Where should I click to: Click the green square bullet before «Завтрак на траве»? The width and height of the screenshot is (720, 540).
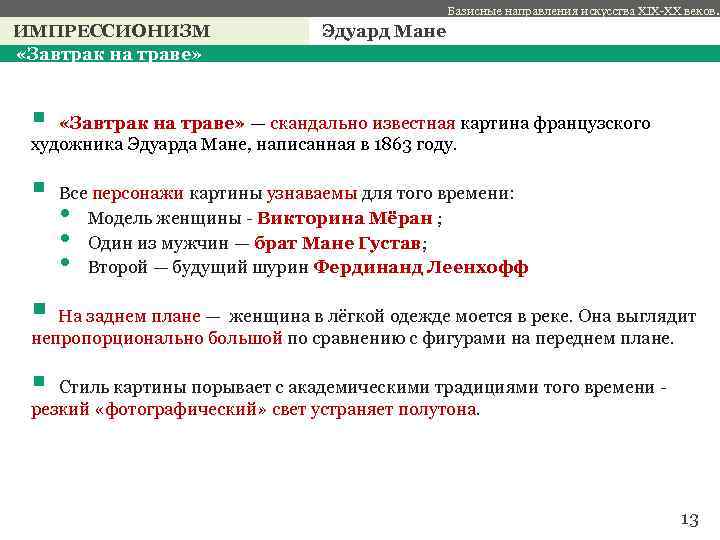tap(39, 118)
